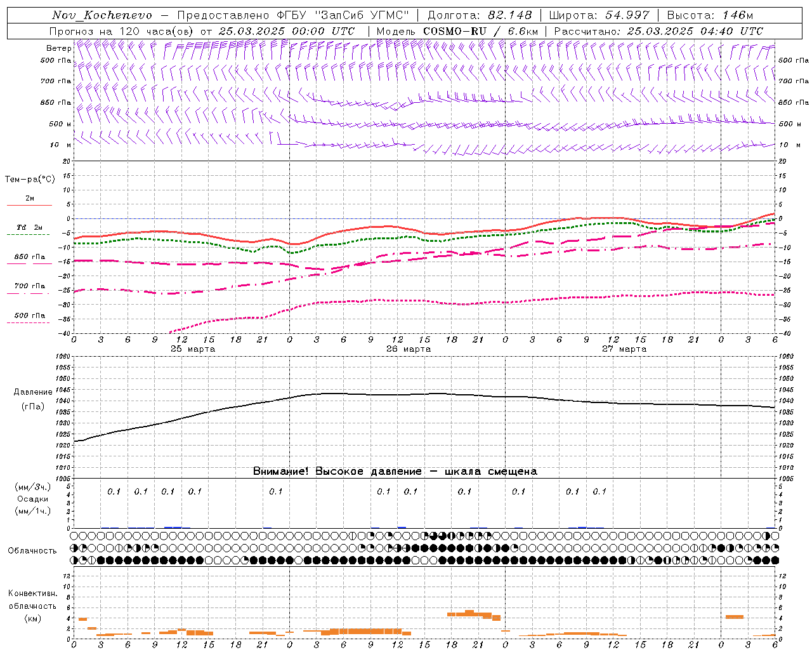The height and width of the screenshot is (650, 812).
Task: Click pink dotted line sample under legend '500 гПа'
Action: click(29, 322)
